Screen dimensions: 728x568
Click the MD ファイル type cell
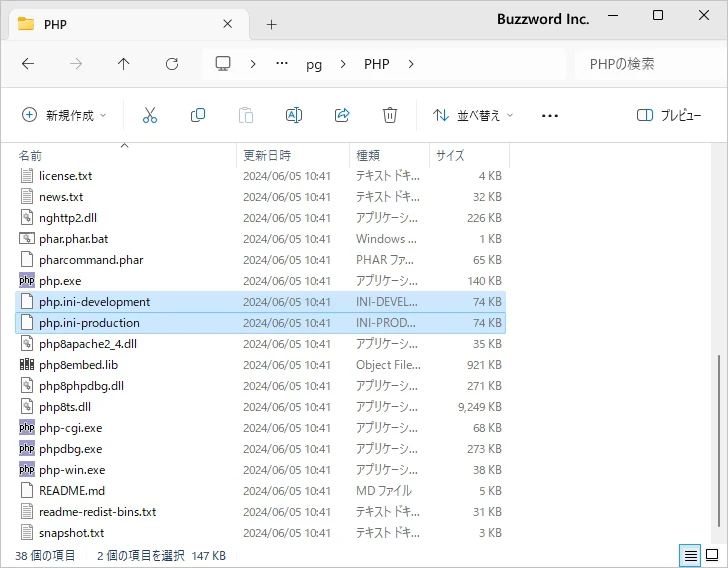(384, 490)
